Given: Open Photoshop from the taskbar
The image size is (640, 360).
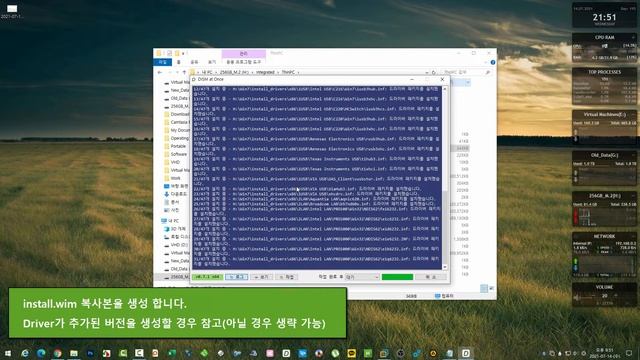Looking at the screenshot, I should click(x=90, y=353).
